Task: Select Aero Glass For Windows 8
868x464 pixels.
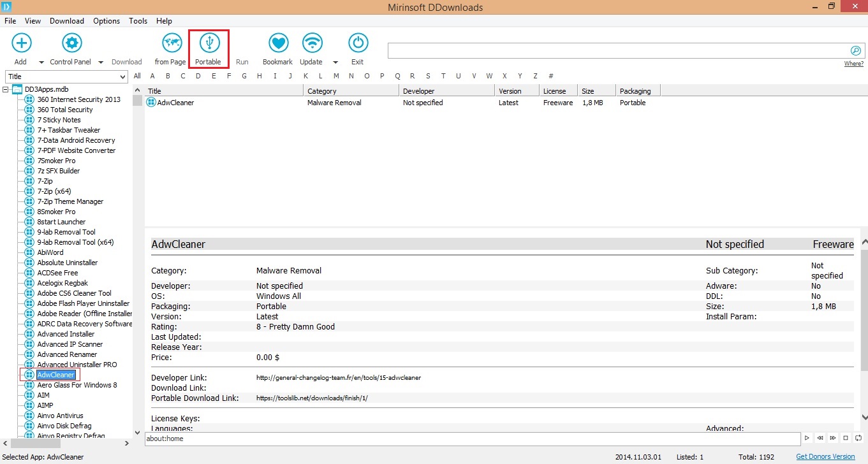Action: click(77, 385)
